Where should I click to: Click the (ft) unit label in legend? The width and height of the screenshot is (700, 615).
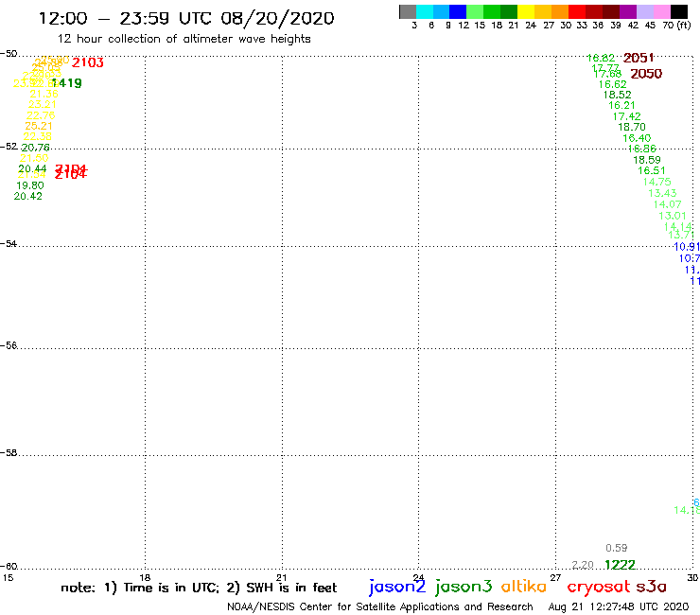coord(684,25)
